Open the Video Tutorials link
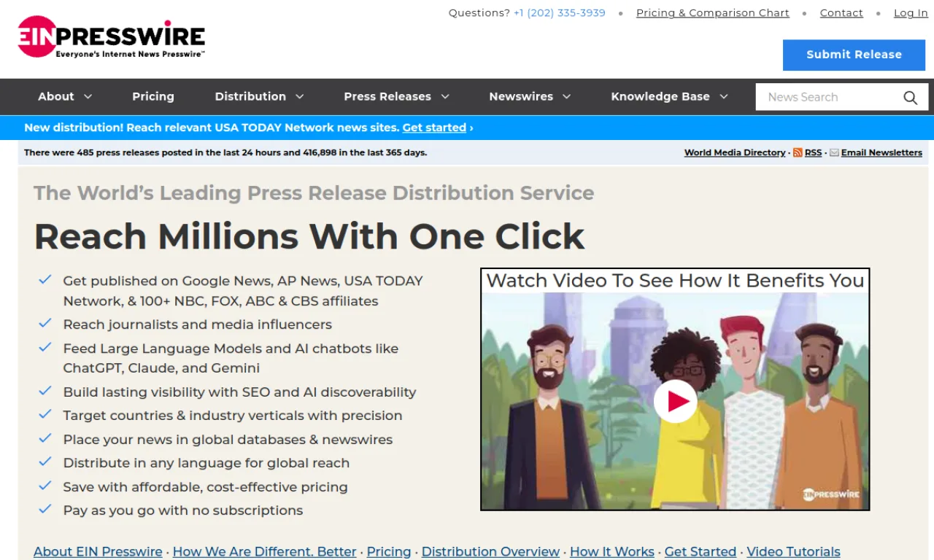Image resolution: width=934 pixels, height=560 pixels. coord(793,552)
